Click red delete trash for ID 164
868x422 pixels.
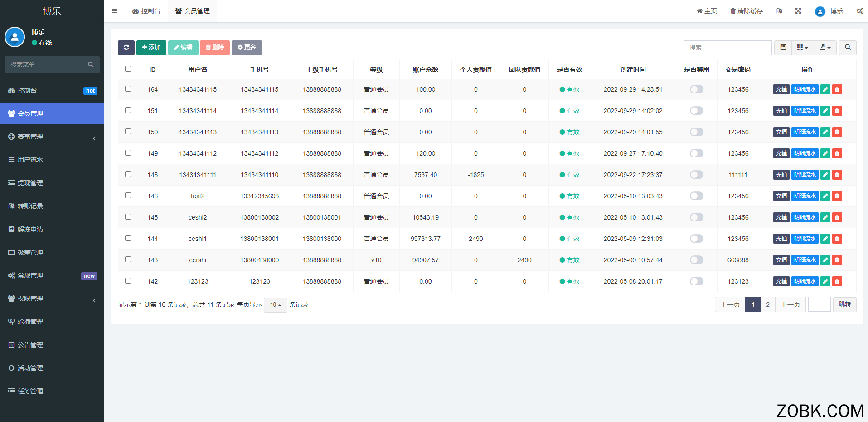point(837,89)
